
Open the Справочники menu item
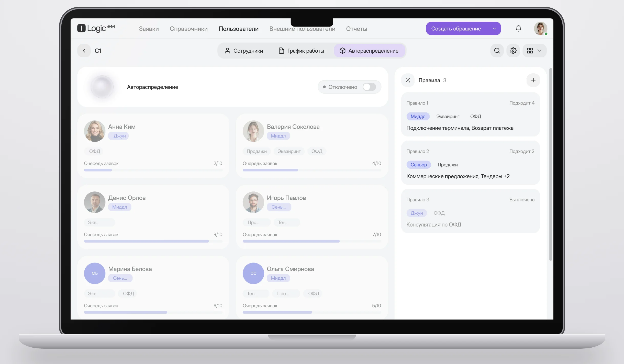189,29
